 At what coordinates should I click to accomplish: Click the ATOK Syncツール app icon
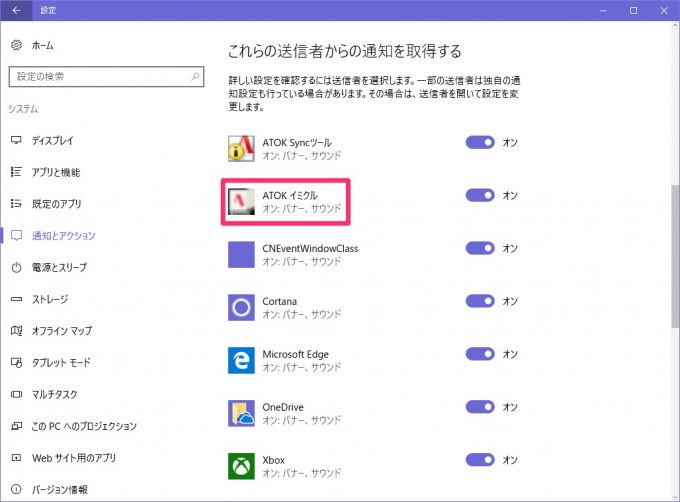[x=241, y=149]
